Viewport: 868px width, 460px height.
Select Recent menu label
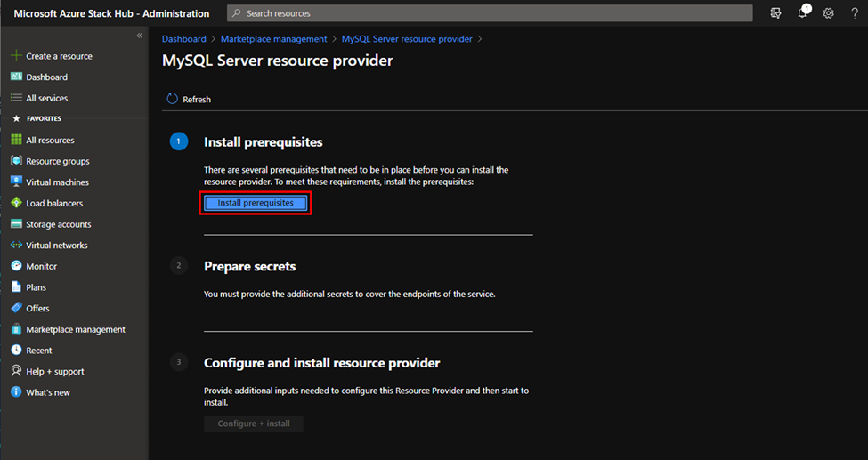39,351
